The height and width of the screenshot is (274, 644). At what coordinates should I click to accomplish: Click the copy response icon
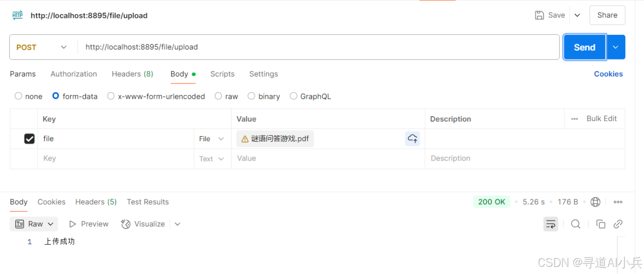(x=601, y=223)
